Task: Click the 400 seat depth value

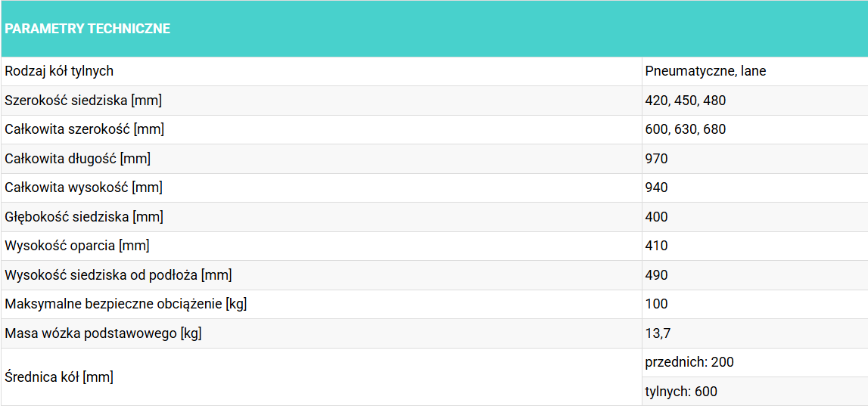Action: click(657, 217)
